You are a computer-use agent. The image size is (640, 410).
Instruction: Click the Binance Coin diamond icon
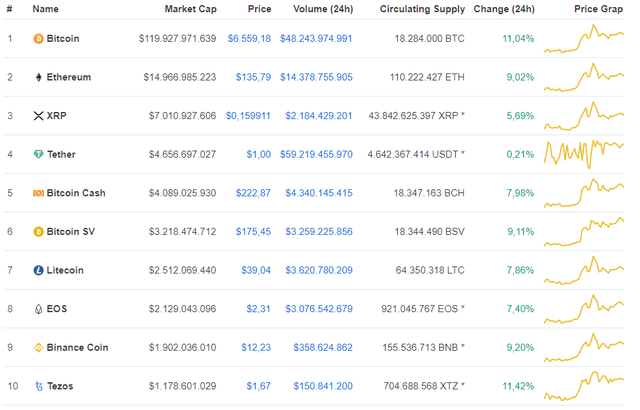(38, 348)
